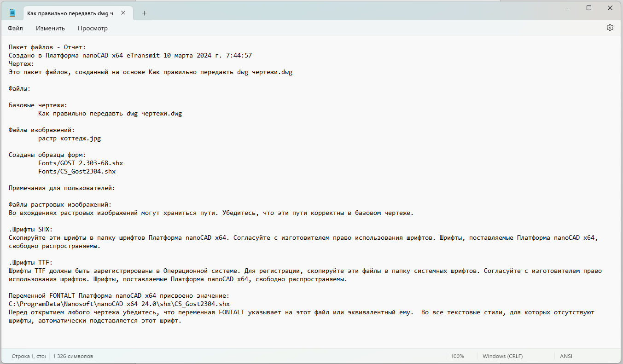Open the Файл menu
Viewport: 623px width, 364px height.
(x=15, y=28)
